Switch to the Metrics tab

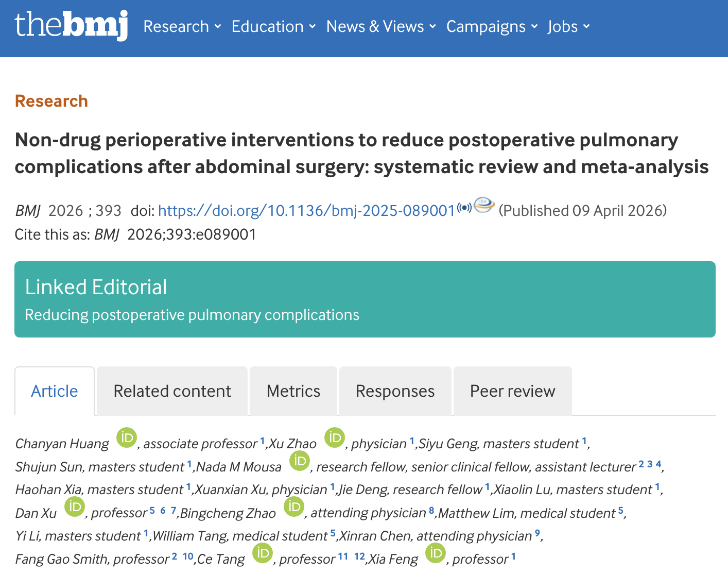[x=293, y=391]
